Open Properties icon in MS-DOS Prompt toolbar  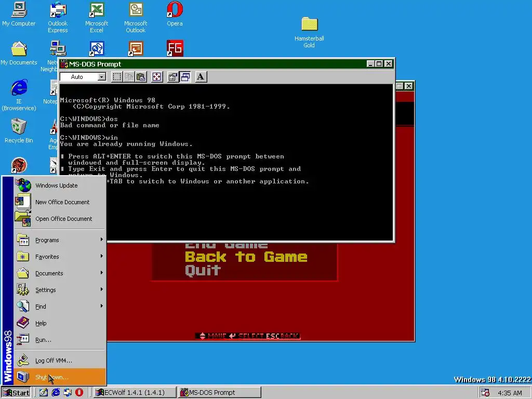(173, 77)
